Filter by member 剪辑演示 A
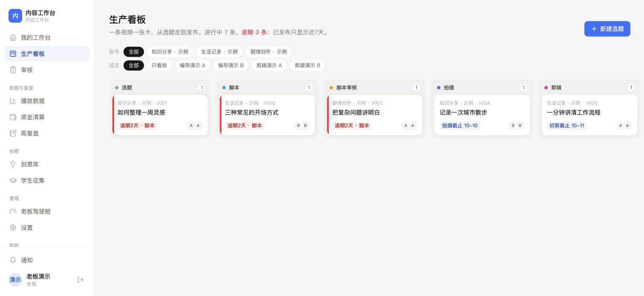644x296 pixels. click(x=269, y=65)
